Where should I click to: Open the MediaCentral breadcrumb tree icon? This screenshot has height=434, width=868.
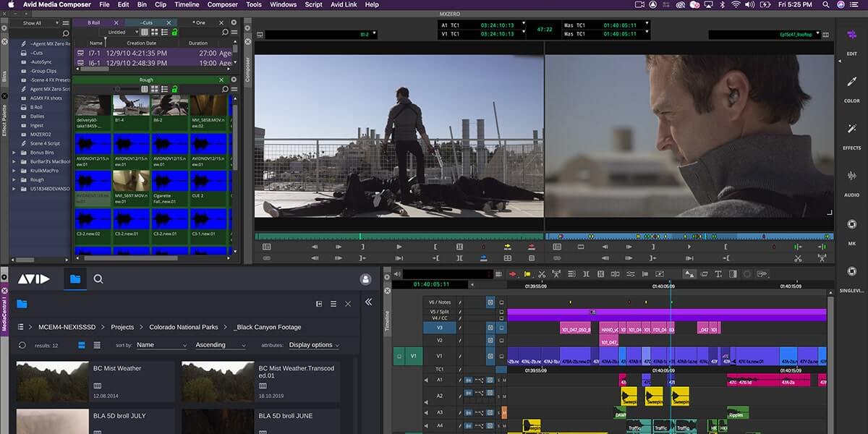tap(21, 327)
